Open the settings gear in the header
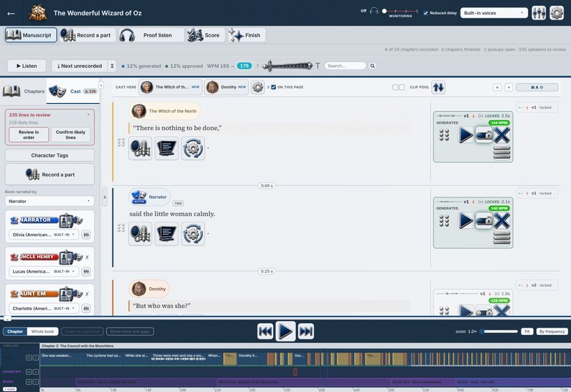 (x=556, y=13)
